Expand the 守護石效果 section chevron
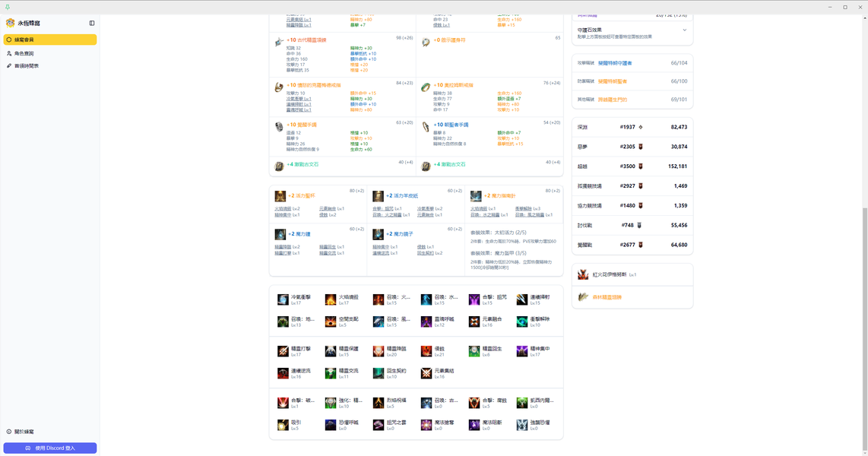The image size is (868, 456). pyautogui.click(x=685, y=30)
